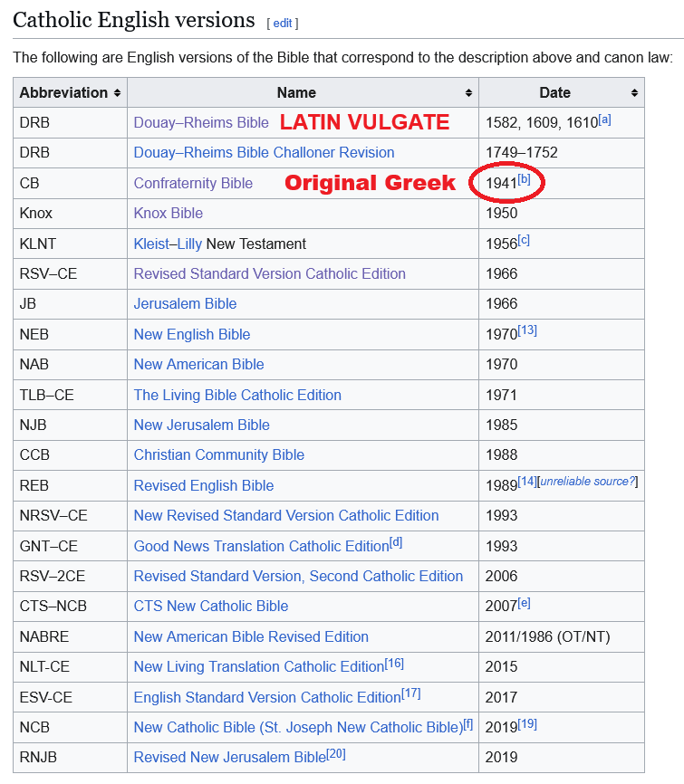Open The Living Bible Catholic Edition
This screenshot has width=684, height=784.
click(x=237, y=395)
